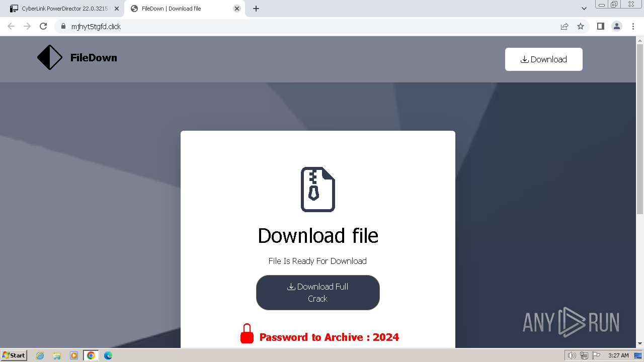The width and height of the screenshot is (644, 362).
Task: Open the Windows Start menu
Action: (x=14, y=355)
